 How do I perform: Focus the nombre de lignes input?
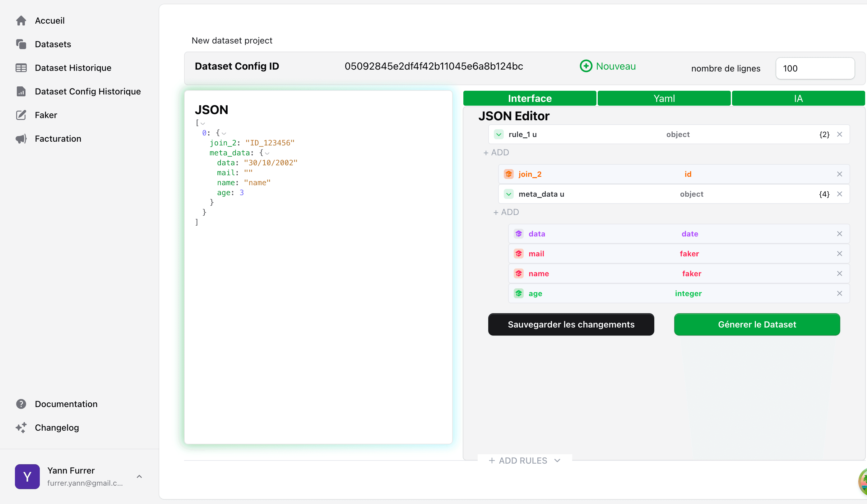[x=815, y=68]
